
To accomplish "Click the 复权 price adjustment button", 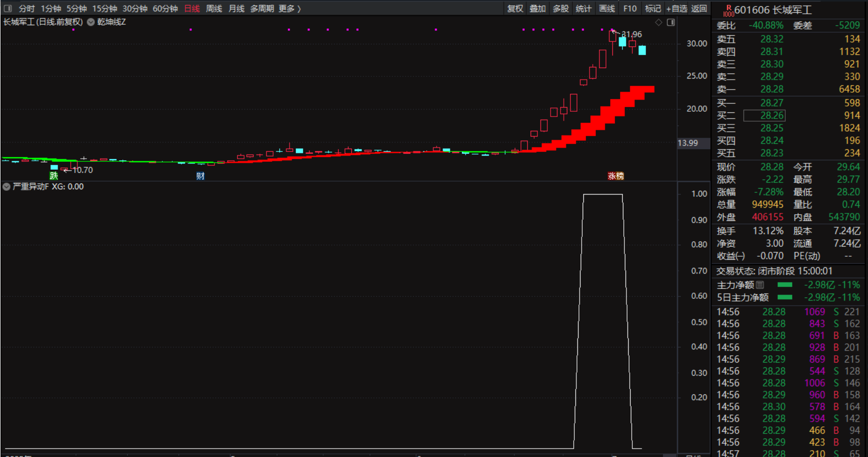I will 515,8.
